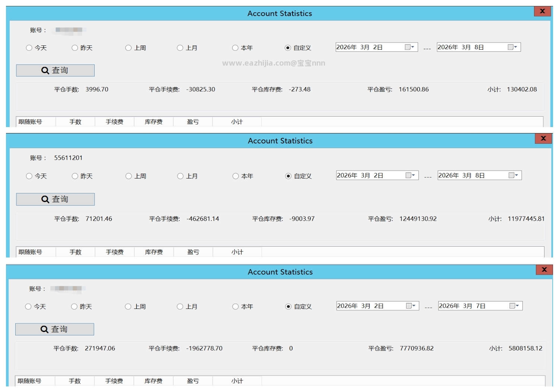The height and width of the screenshot is (392, 559).
Task: Click 库存费 column header in 130402.08 subtotal window
Action: (154, 122)
